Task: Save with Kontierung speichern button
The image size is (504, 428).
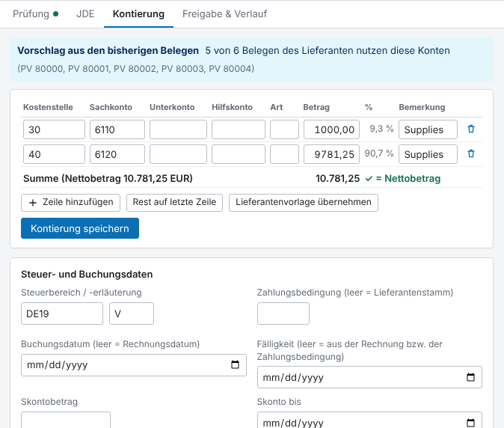Action: tap(80, 228)
